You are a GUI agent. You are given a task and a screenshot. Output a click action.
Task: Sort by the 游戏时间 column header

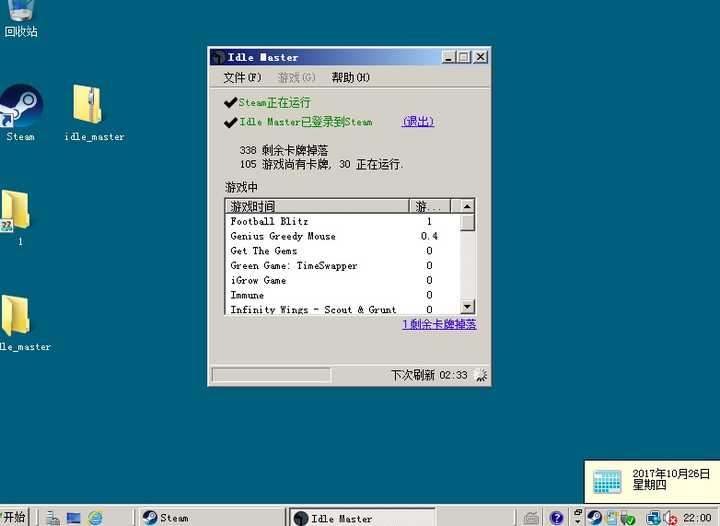click(317, 206)
